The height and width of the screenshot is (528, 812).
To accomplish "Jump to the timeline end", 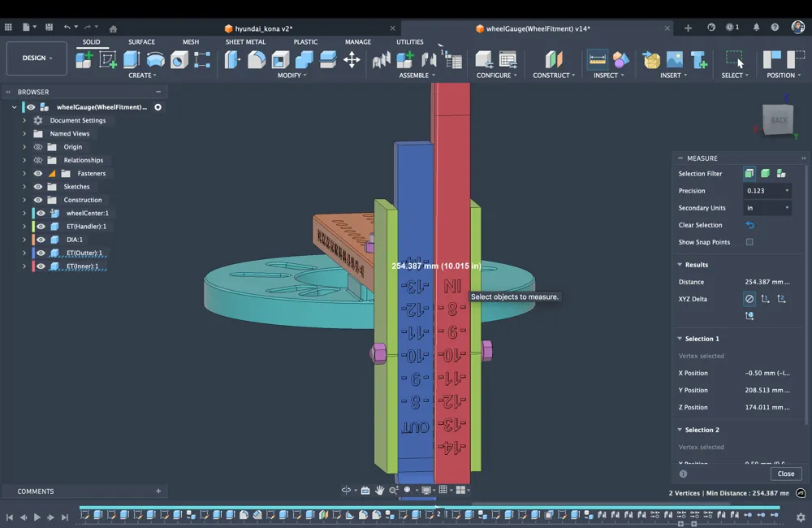I will (65, 517).
